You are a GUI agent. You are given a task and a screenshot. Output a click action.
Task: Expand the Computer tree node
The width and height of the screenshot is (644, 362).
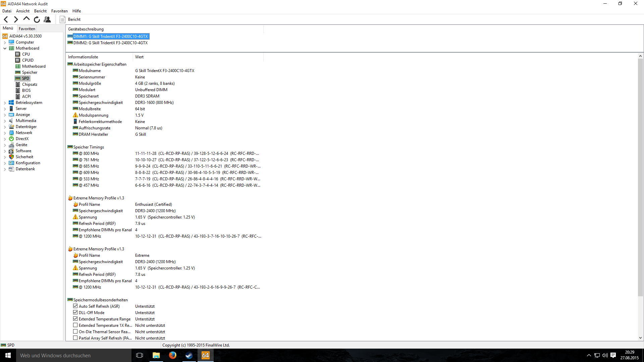5,43
